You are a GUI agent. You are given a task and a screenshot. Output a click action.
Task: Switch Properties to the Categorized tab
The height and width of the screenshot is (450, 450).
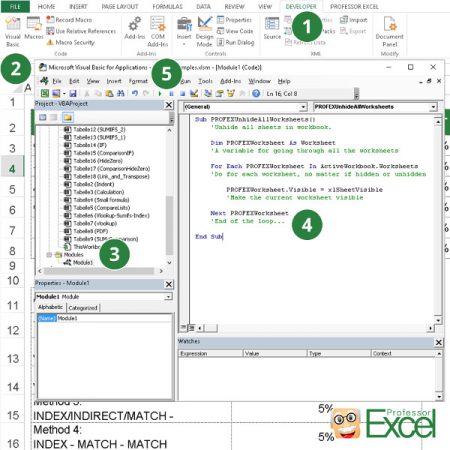pos(83,308)
